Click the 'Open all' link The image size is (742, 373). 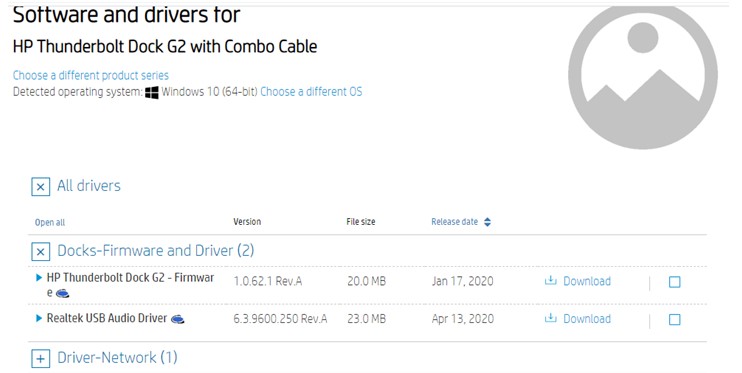(50, 222)
